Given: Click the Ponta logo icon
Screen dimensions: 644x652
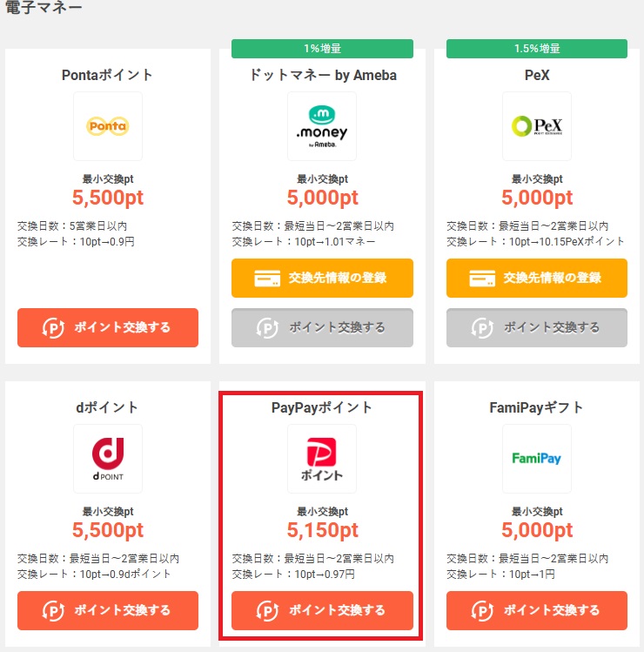Looking at the screenshot, I should coord(108,126).
